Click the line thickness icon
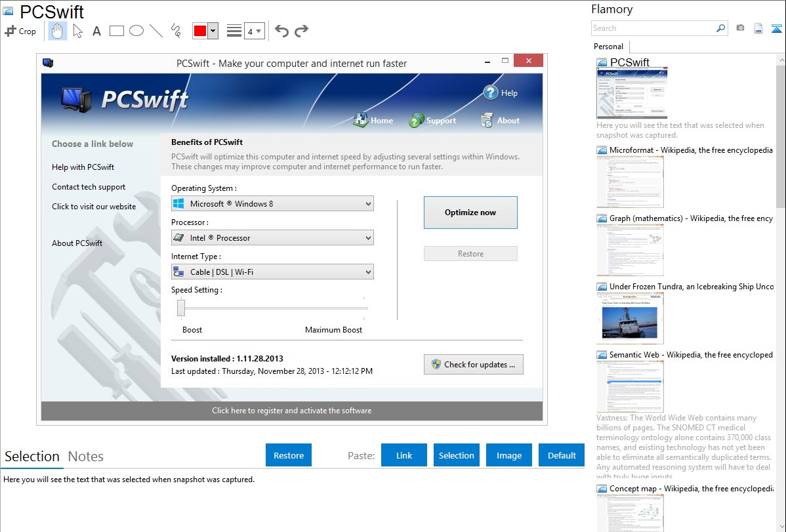Screen dimensions: 786x532 [x=234, y=31]
